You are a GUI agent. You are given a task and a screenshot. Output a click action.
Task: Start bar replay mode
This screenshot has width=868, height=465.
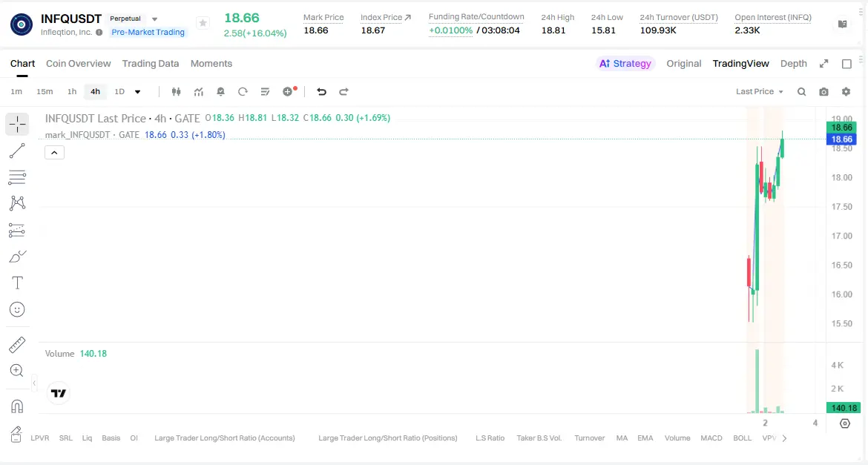(243, 91)
